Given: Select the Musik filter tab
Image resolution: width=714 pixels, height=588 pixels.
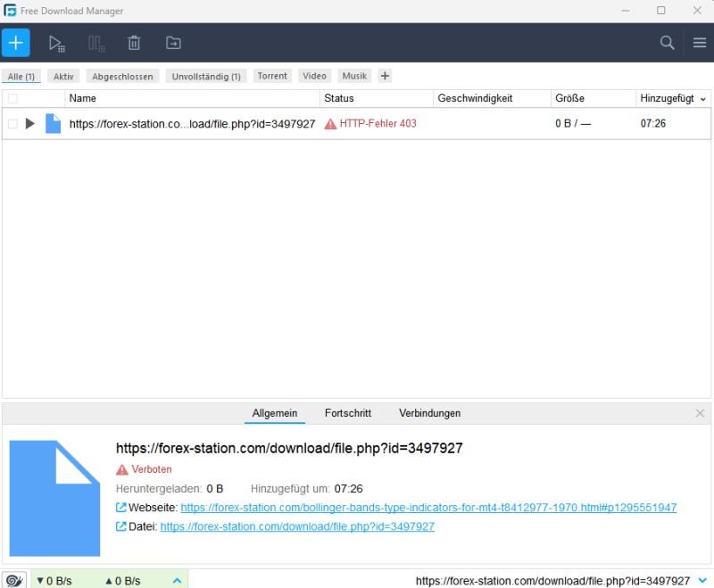Looking at the screenshot, I should pos(354,76).
